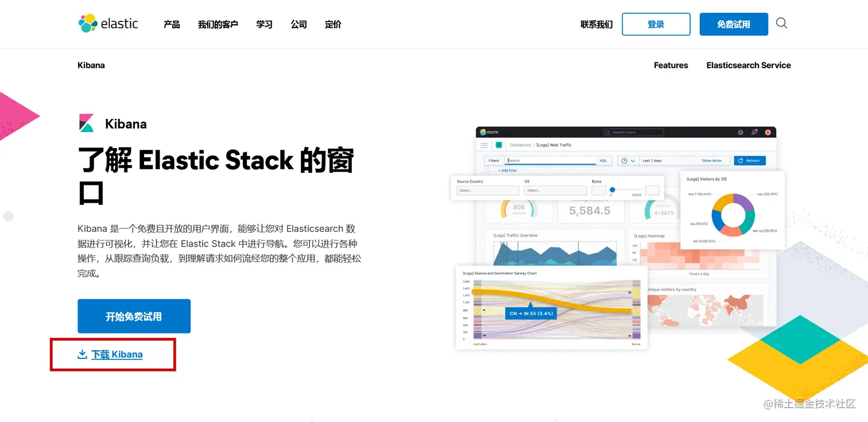Click the query Search field in the preview
Viewport: 868px width, 422px height.
[x=551, y=161]
